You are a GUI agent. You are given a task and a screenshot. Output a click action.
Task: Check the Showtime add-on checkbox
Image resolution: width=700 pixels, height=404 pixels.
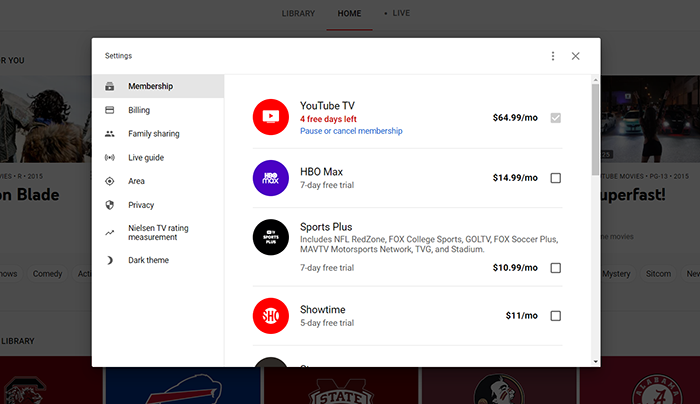(x=555, y=316)
